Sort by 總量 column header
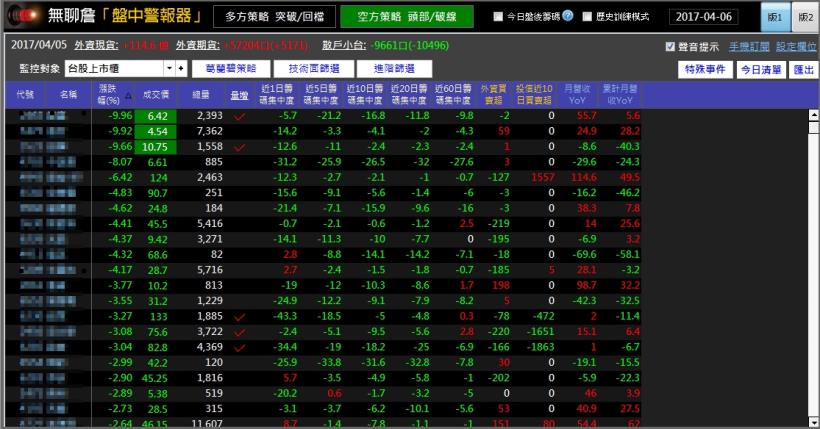The width and height of the screenshot is (820, 429). (201, 95)
